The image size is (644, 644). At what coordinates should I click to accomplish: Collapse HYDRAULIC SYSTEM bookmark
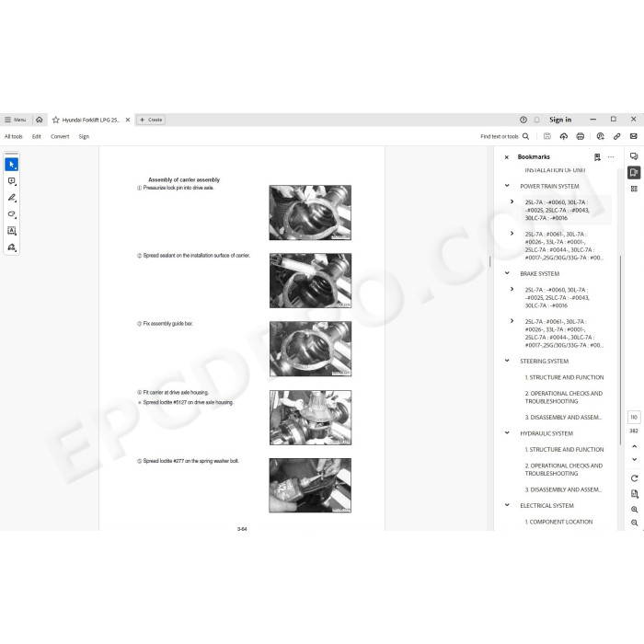507,433
